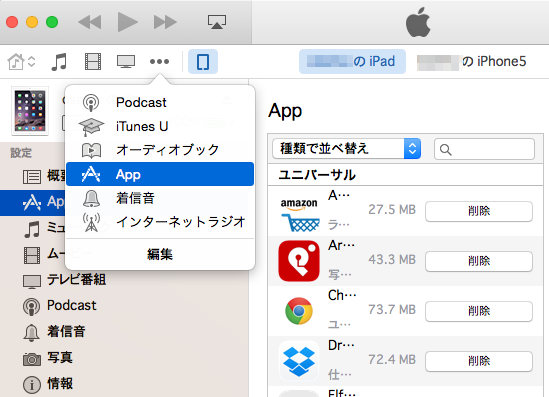Click the rewind playback button
549x397 pixels.
[90, 22]
